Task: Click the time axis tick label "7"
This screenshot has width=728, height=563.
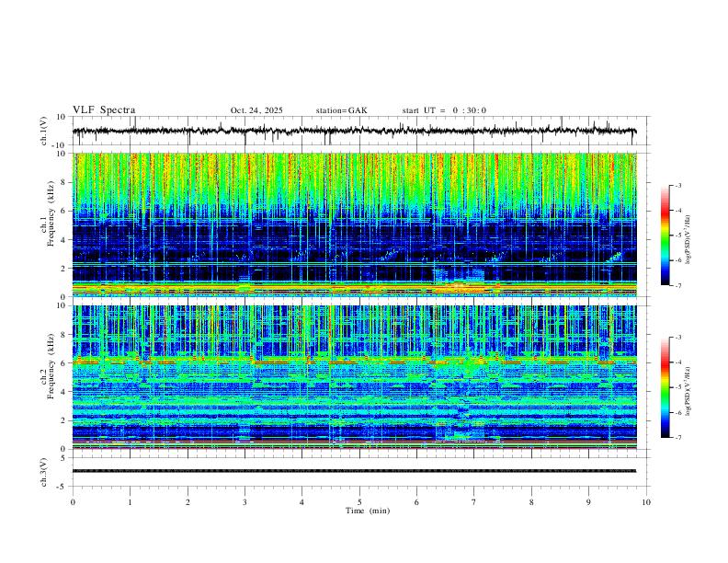Action: (x=474, y=502)
